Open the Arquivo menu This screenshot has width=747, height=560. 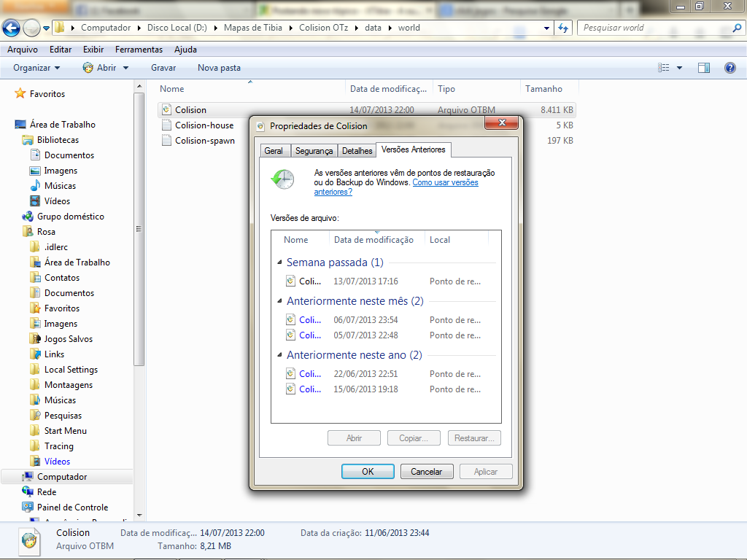[x=23, y=50]
